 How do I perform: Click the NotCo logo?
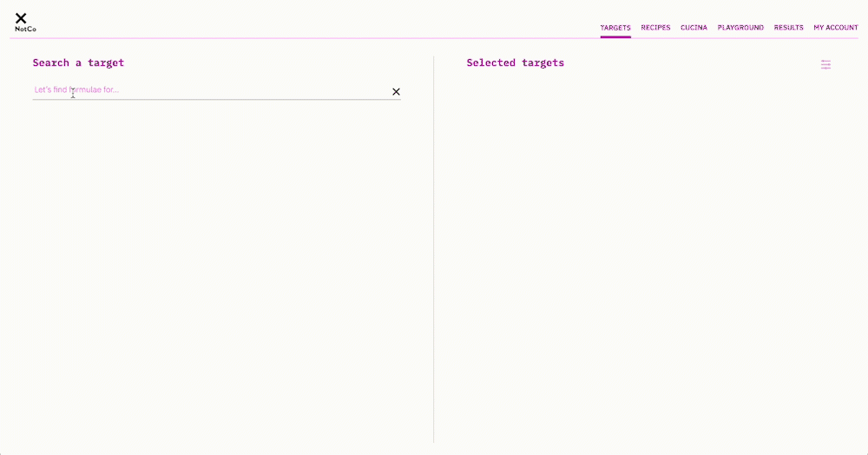tap(25, 23)
